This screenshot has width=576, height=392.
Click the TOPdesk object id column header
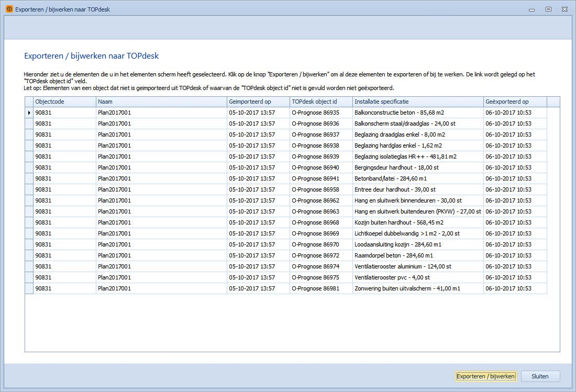[321, 102]
